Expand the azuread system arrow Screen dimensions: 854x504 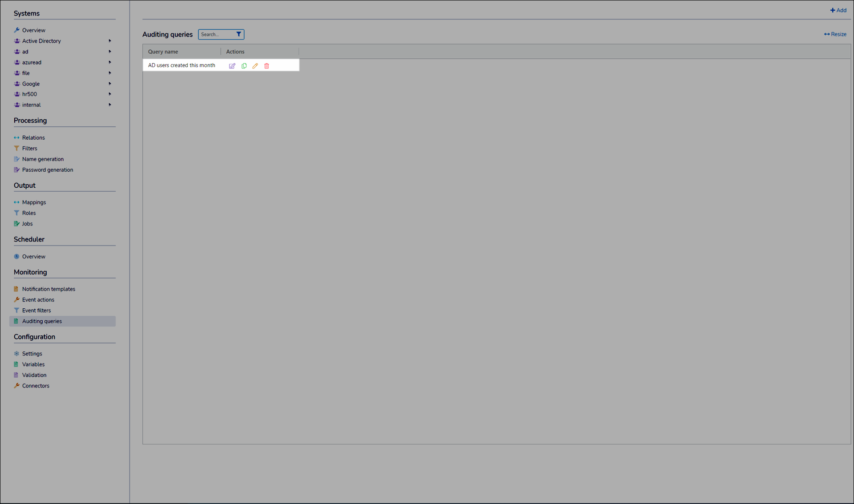pos(110,62)
